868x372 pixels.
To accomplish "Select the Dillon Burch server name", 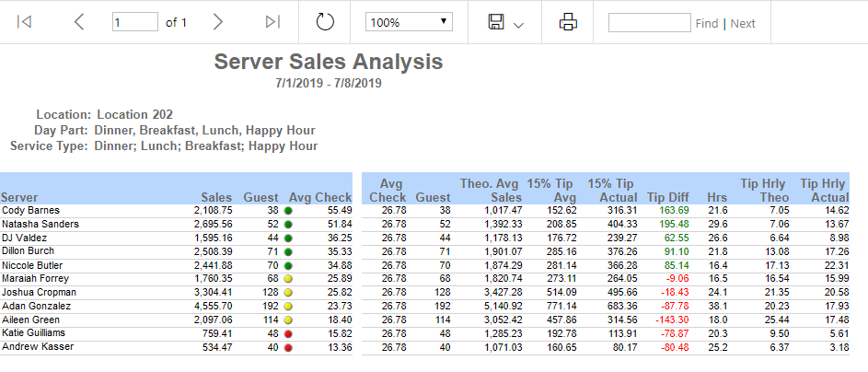I will click(x=29, y=250).
